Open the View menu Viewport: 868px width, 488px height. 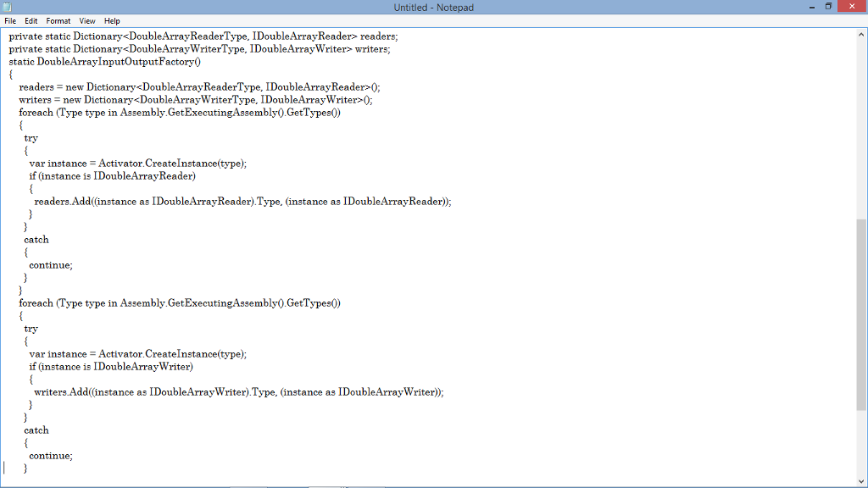[x=87, y=21]
